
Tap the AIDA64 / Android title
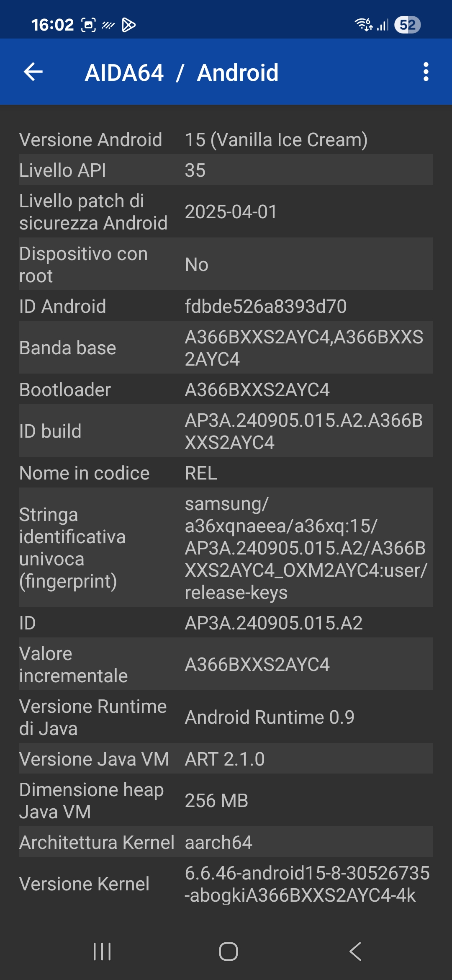pyautogui.click(x=182, y=72)
